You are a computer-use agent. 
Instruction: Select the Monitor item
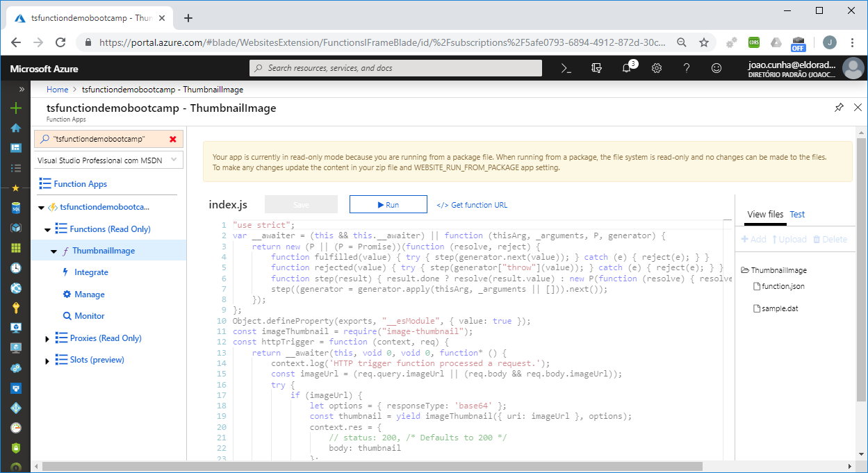pos(90,316)
